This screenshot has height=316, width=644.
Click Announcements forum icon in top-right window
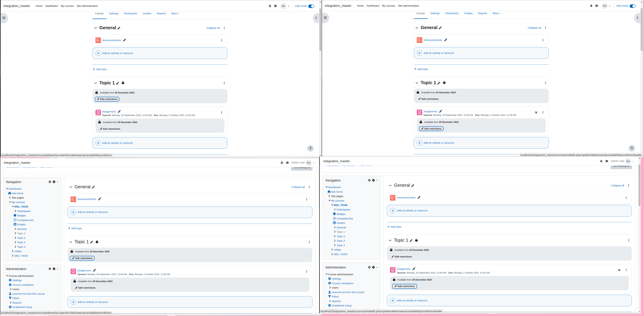click(x=420, y=40)
